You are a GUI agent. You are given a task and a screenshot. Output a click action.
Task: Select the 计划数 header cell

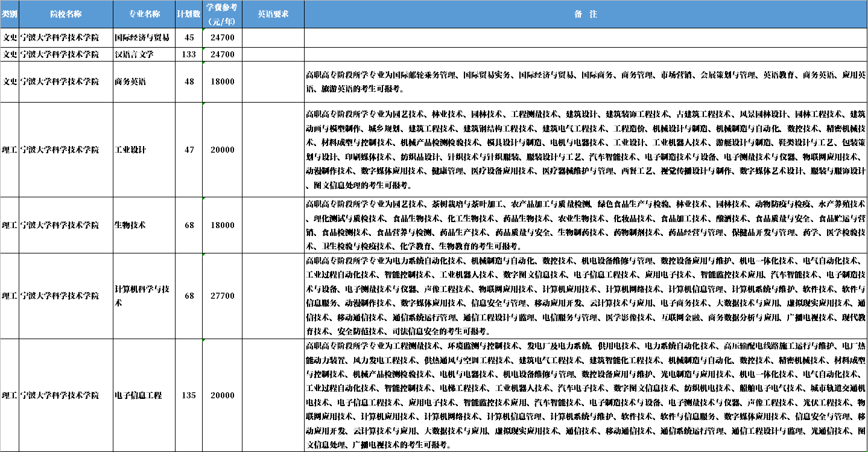click(x=189, y=14)
